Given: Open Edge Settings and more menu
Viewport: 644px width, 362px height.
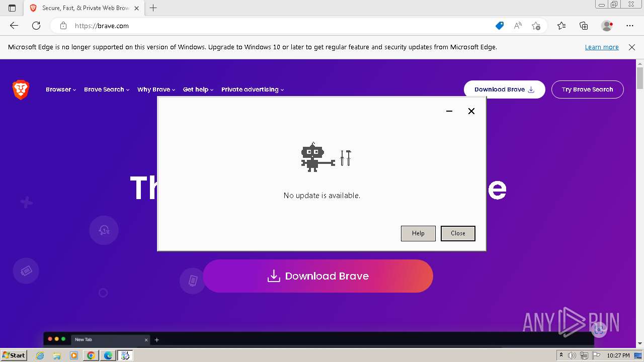Looking at the screenshot, I should pyautogui.click(x=630, y=26).
